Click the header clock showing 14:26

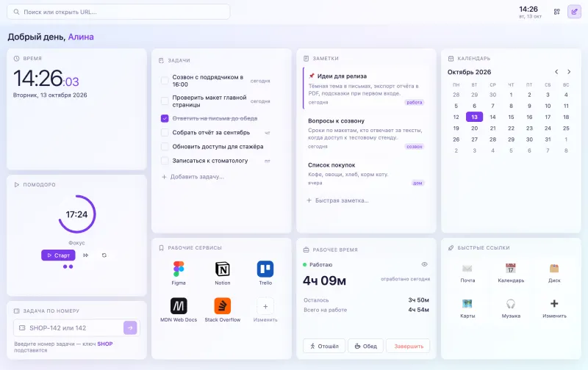528,9
